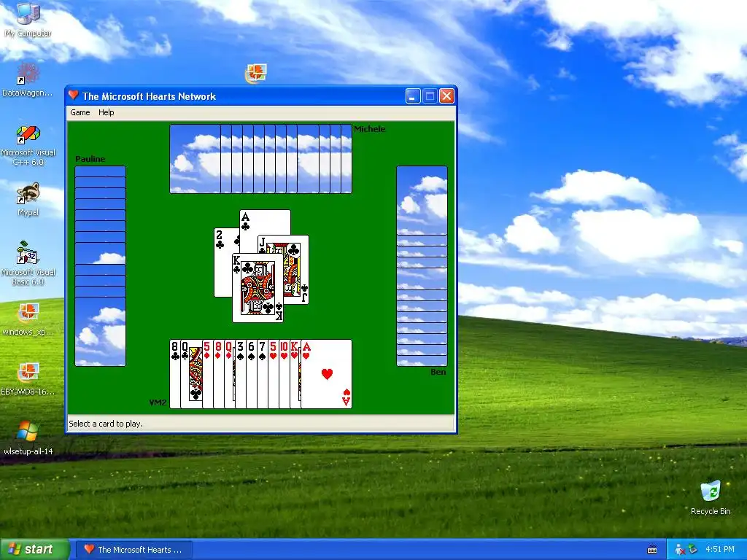Select the Microsoft Visual C++ 6.0 shortcut

pyautogui.click(x=28, y=145)
